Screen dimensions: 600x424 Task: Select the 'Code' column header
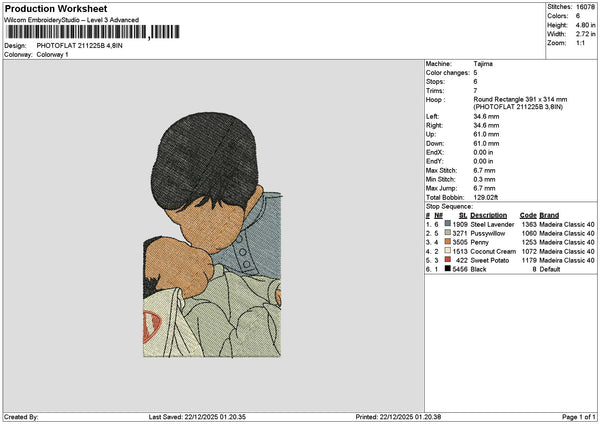pos(528,215)
